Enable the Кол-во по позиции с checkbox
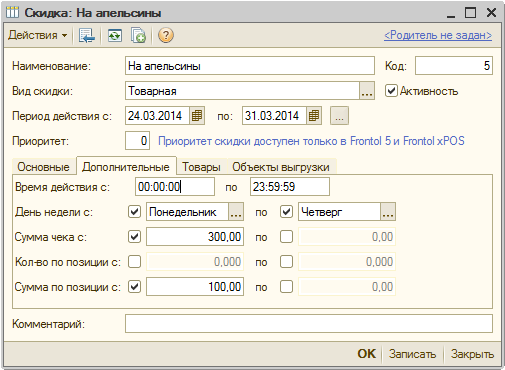This screenshot has height=370, width=505. [134, 262]
